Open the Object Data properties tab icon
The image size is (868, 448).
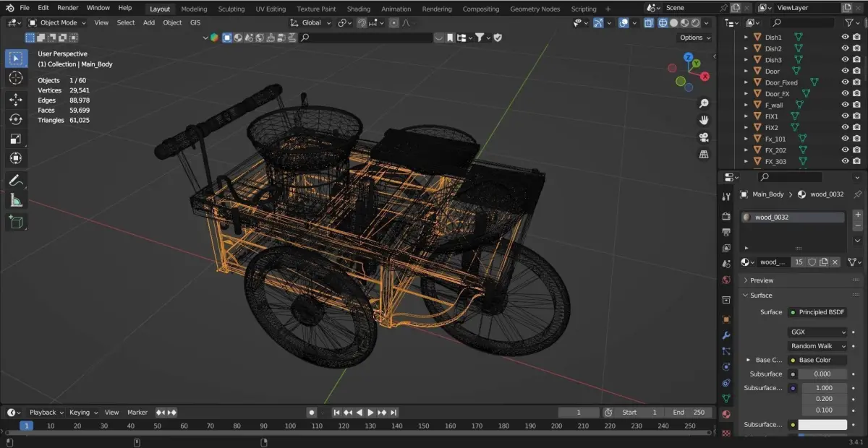point(726,398)
